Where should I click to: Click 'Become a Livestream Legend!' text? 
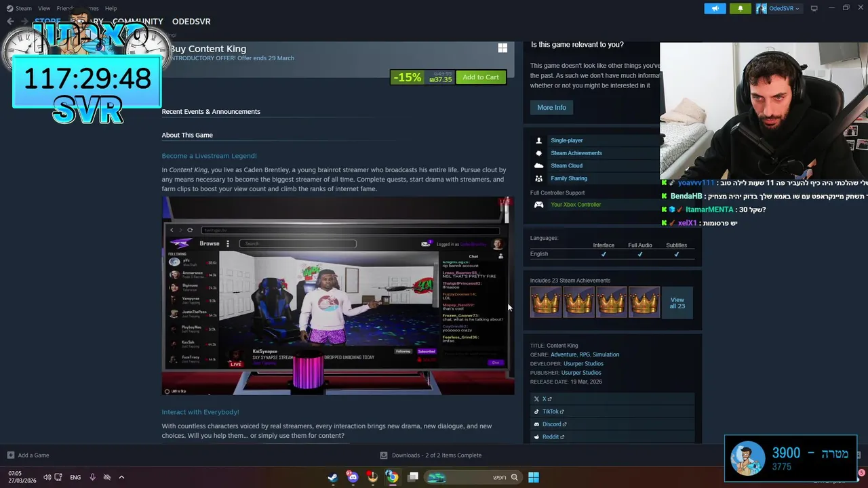pyautogui.click(x=209, y=156)
